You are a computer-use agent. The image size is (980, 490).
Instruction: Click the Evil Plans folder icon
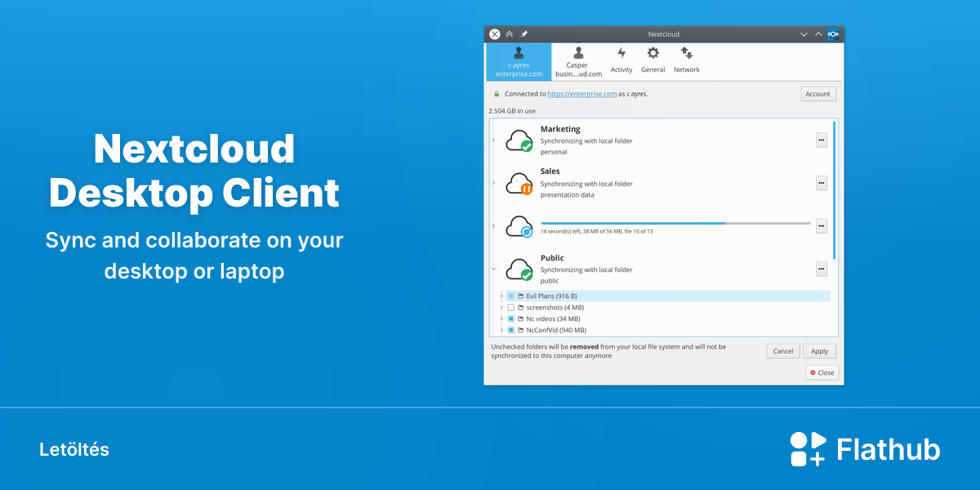[520, 296]
